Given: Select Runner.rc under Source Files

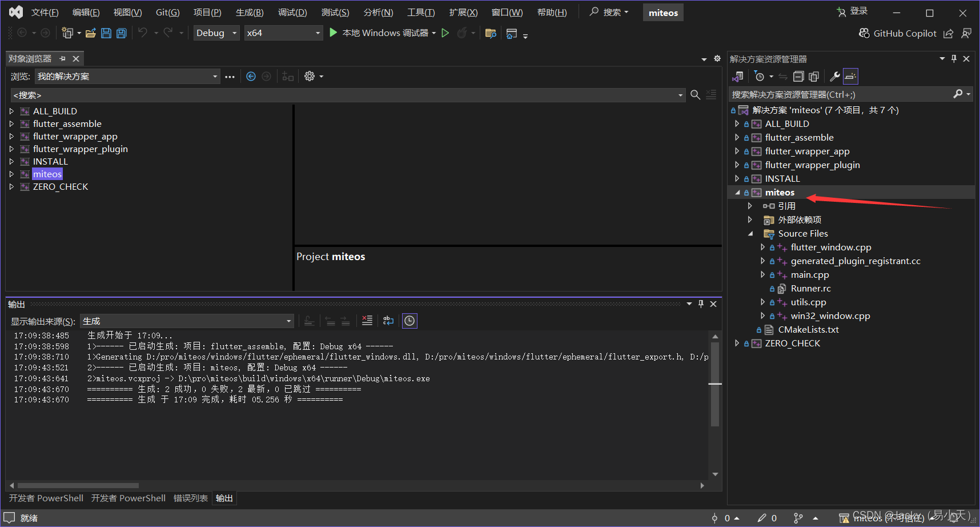Looking at the screenshot, I should [x=810, y=289].
